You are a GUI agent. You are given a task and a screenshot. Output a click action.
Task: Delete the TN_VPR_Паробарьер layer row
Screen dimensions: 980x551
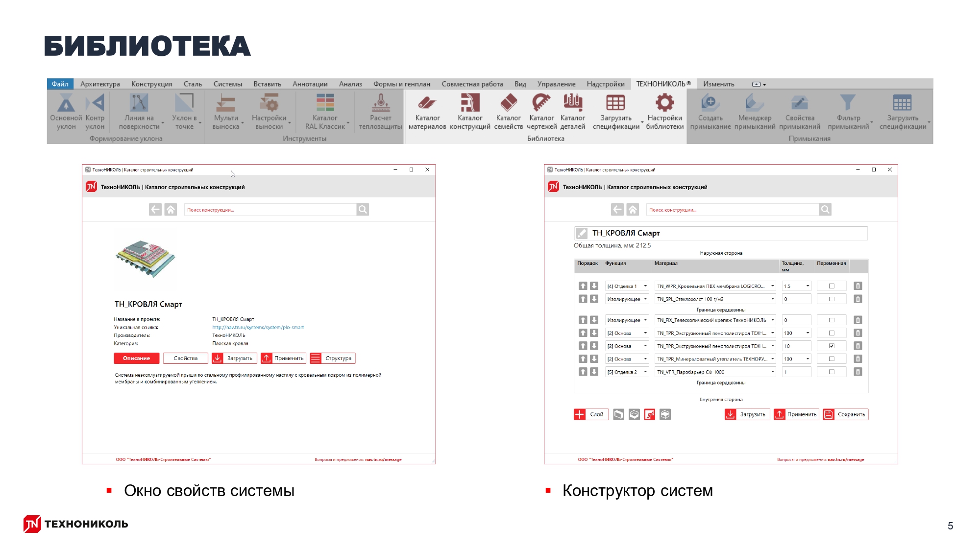tap(857, 372)
